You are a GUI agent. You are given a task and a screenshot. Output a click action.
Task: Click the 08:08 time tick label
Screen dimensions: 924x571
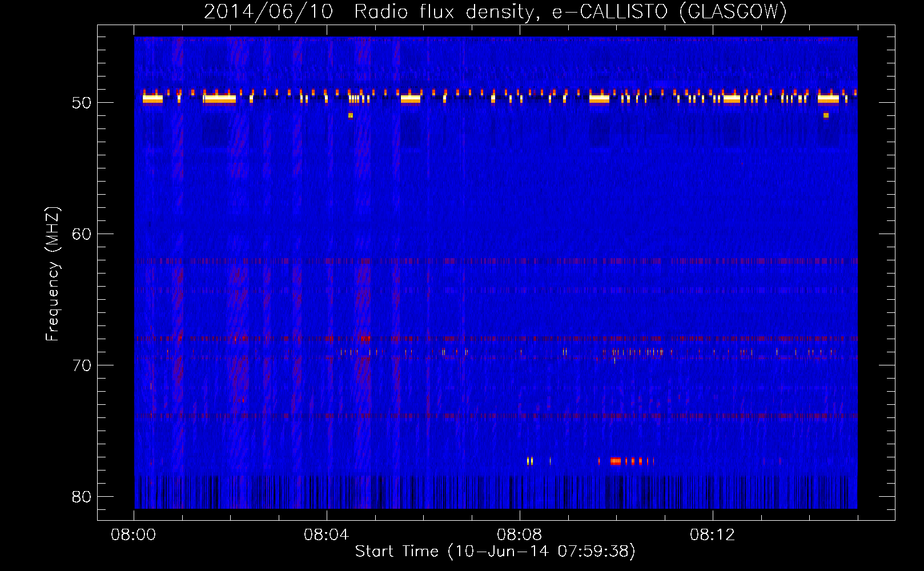tap(520, 535)
